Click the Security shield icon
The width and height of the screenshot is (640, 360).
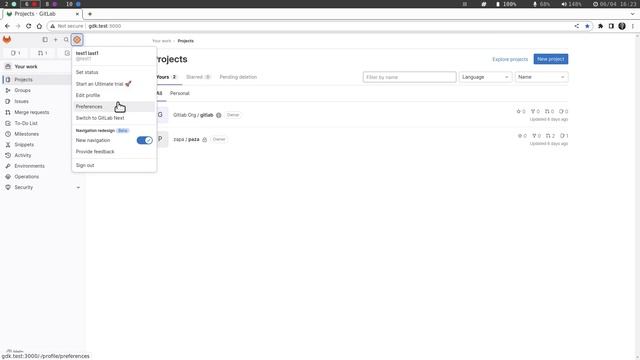point(8,187)
